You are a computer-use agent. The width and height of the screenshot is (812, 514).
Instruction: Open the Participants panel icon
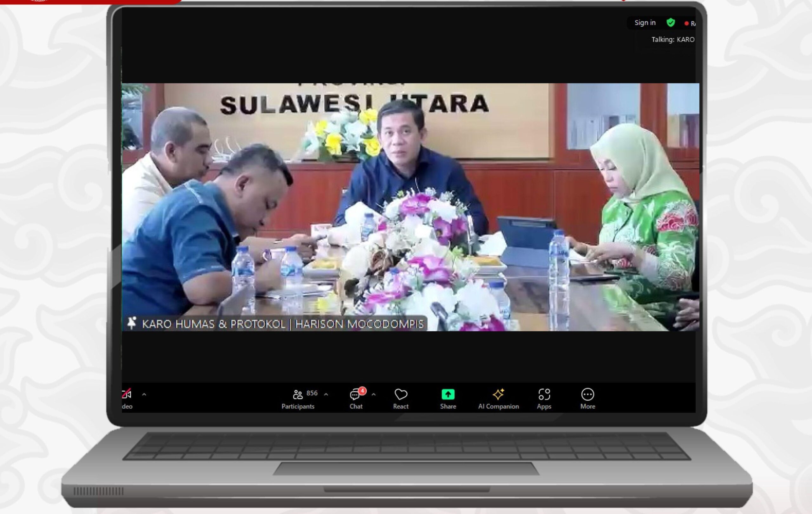pyautogui.click(x=298, y=394)
